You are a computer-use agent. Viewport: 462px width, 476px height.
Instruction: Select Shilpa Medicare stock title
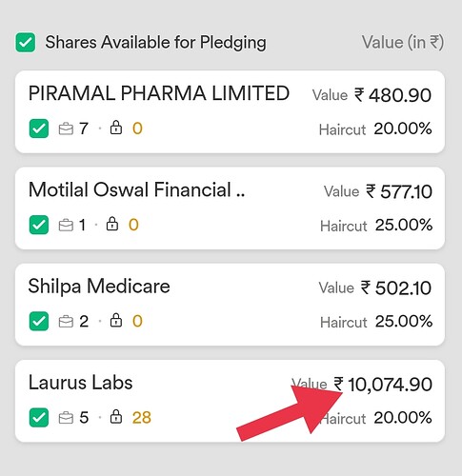[99, 287]
